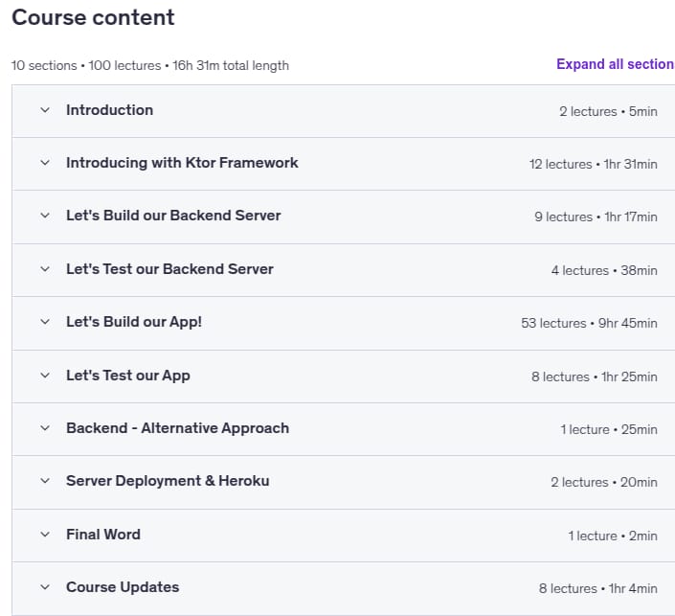Click the '12 lectures • 1hr 31min' text
This screenshot has width=675, height=616.
tap(593, 164)
